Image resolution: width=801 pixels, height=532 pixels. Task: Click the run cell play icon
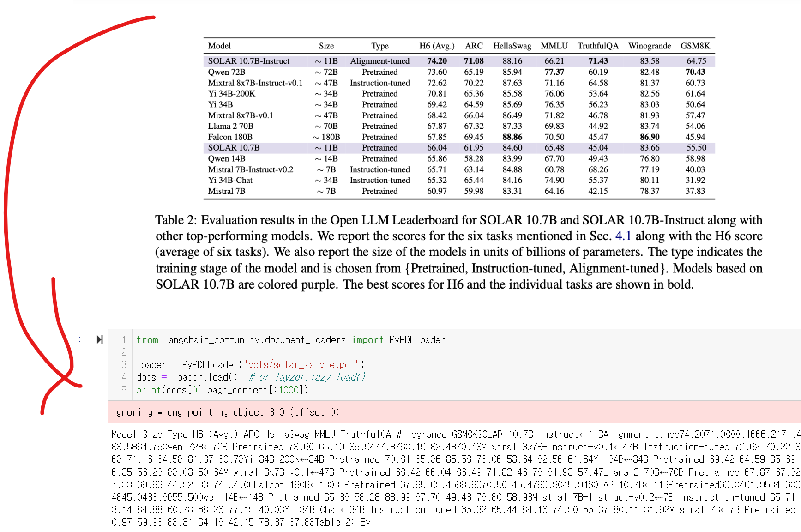[x=100, y=340]
